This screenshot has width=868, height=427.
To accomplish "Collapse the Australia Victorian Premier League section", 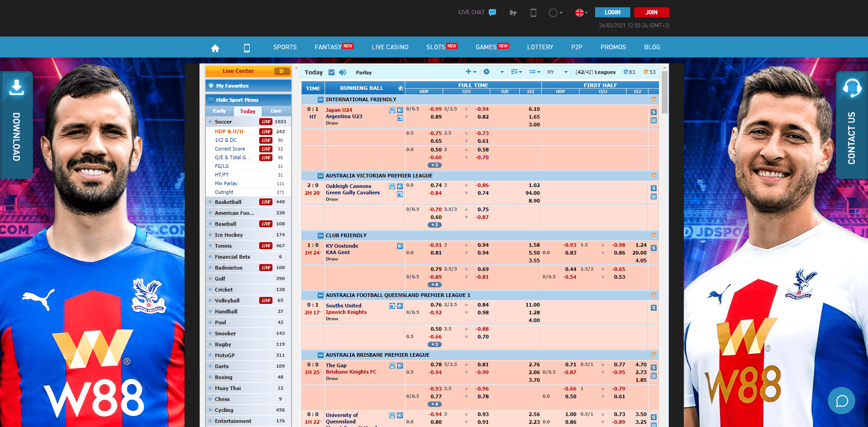I will (x=320, y=176).
